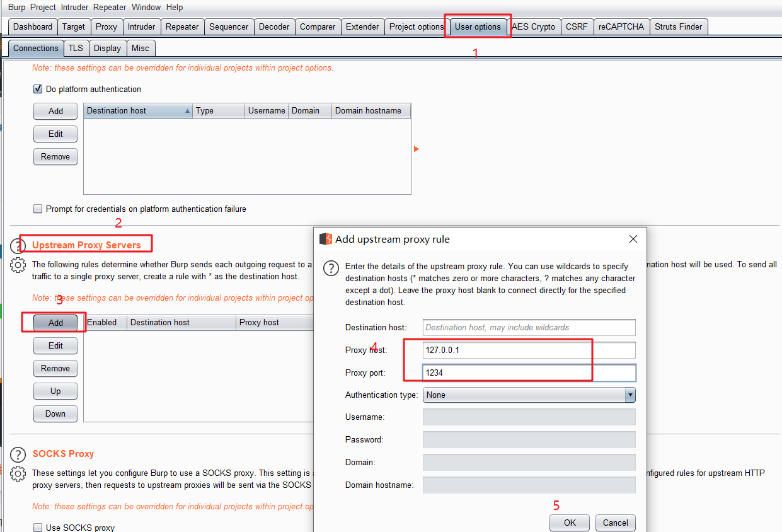Open the Upstream Proxy Servers help icon

[x=18, y=246]
